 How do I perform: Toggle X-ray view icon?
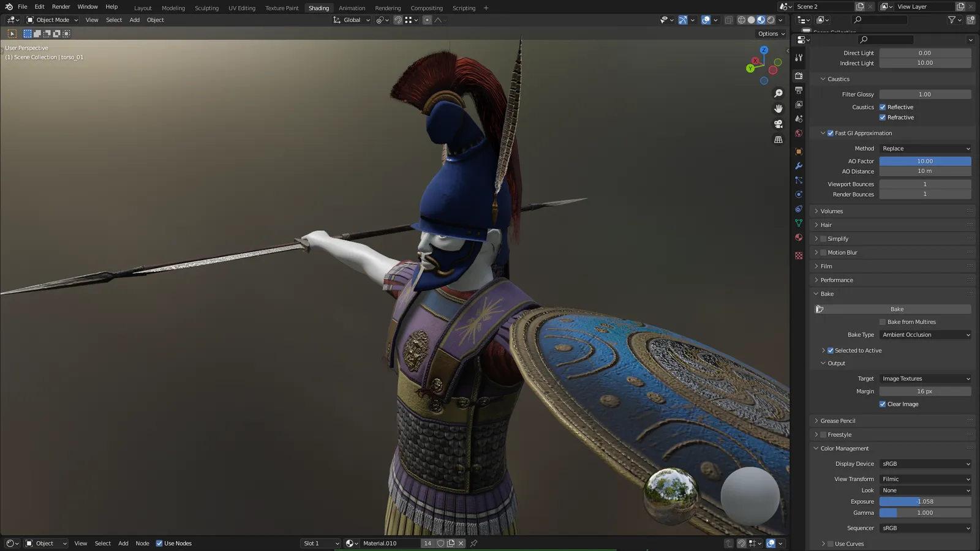click(728, 20)
